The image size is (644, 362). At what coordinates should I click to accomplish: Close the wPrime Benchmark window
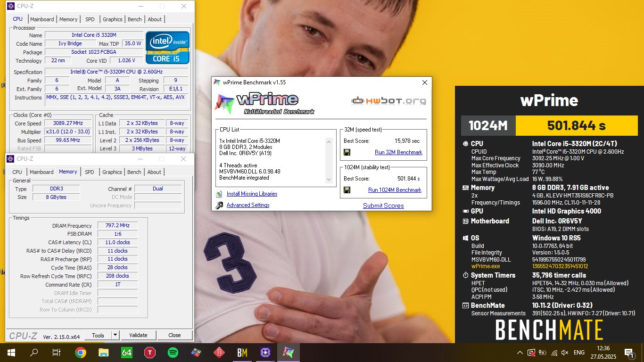coord(424,82)
